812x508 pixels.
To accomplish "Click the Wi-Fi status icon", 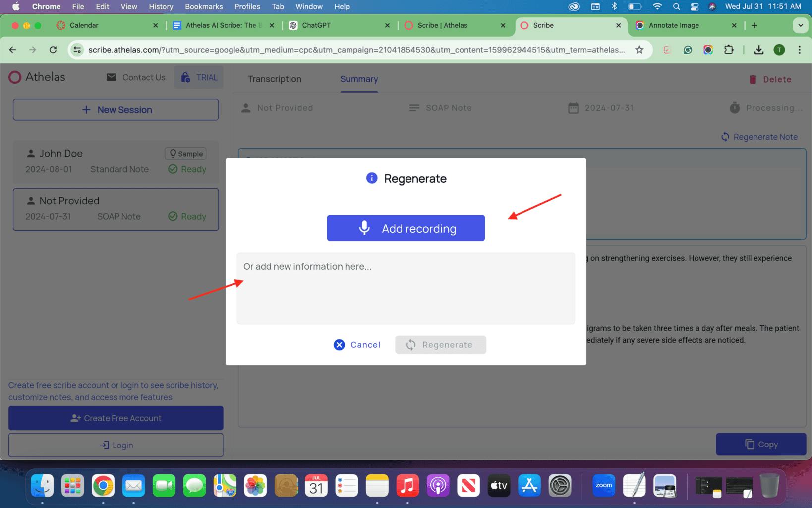I will coord(657,6).
